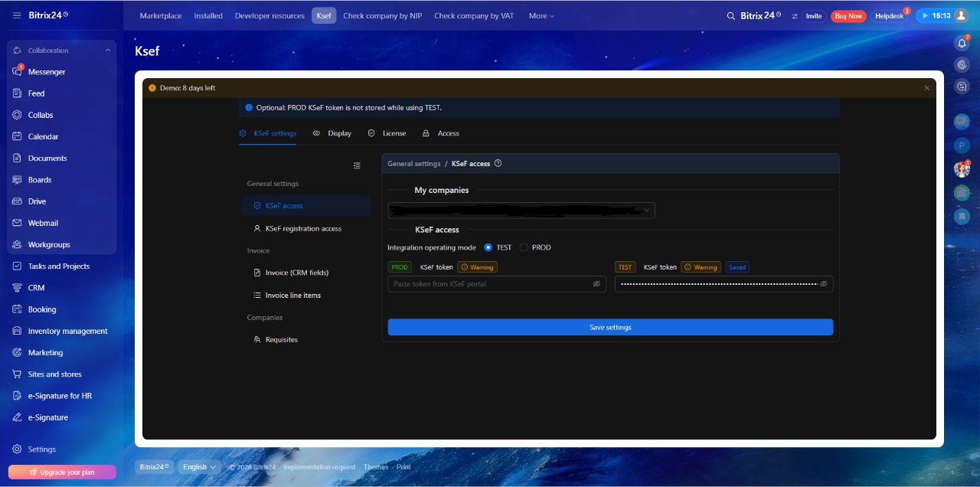Collapse the settings sidebar list icon
This screenshot has width=980, height=487.
pos(357,165)
